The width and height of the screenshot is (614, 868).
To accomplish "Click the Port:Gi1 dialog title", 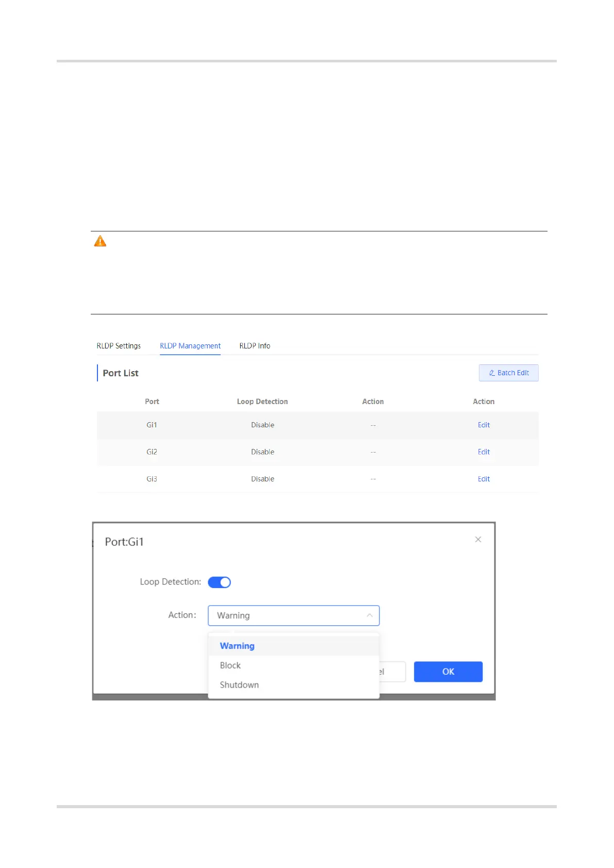I will pos(124,542).
